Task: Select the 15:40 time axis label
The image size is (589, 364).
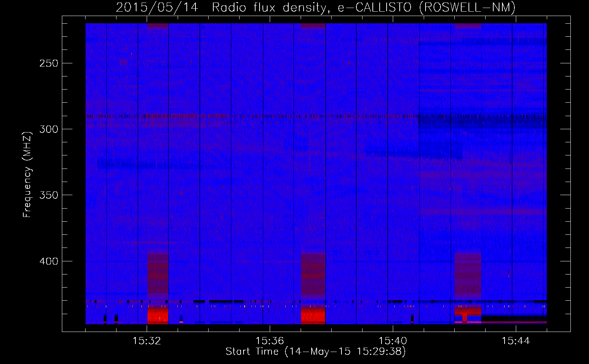Action: point(393,341)
